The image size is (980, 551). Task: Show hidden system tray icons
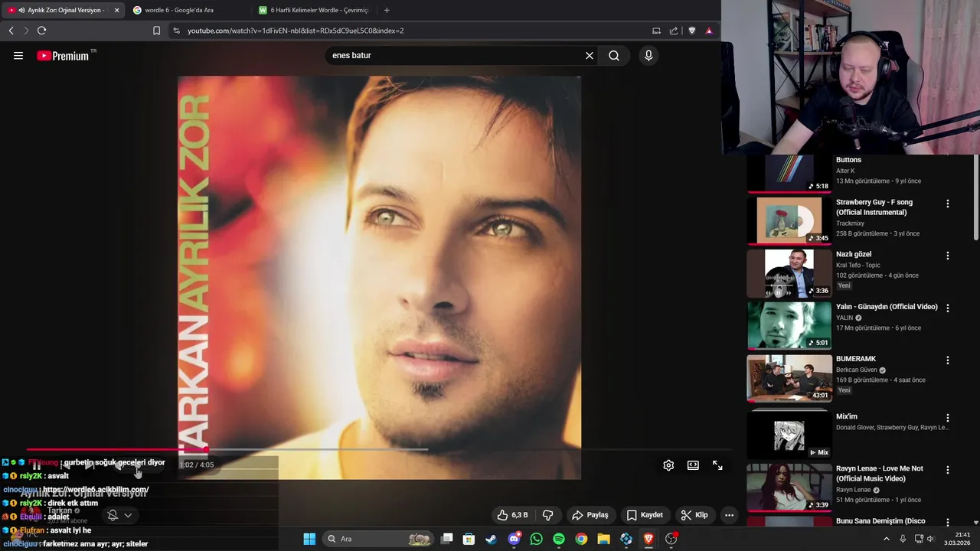click(887, 539)
